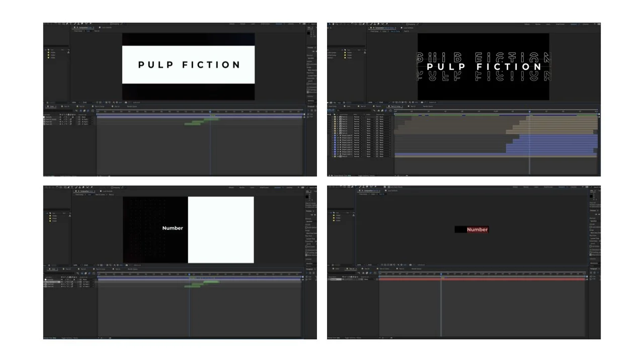This screenshot has width=644, height=362.
Task: Select first yellow folder in white-banner project panel
Action: [x=49, y=52]
